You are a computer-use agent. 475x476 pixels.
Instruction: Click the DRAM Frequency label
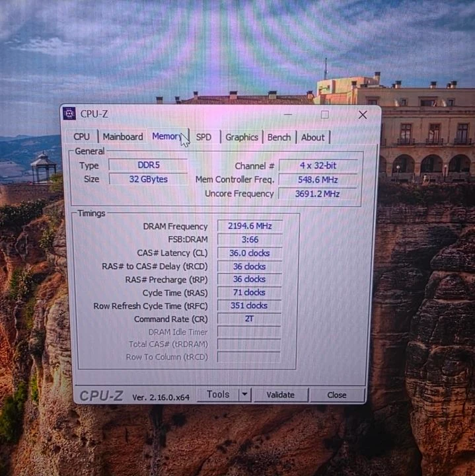point(175,227)
